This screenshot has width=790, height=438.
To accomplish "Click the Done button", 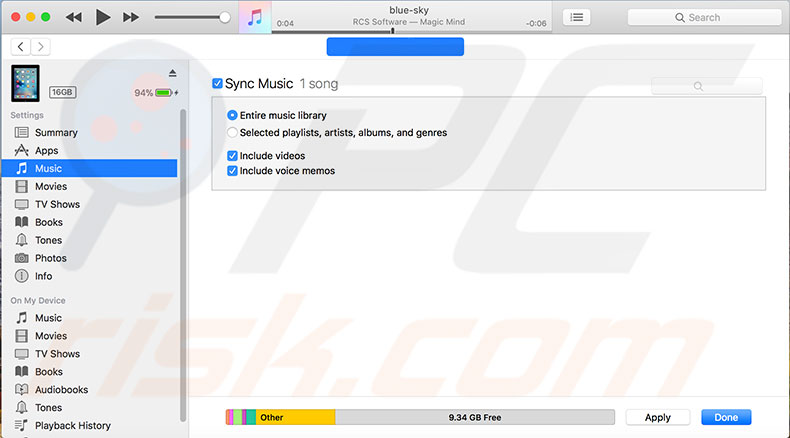I will pos(726,417).
